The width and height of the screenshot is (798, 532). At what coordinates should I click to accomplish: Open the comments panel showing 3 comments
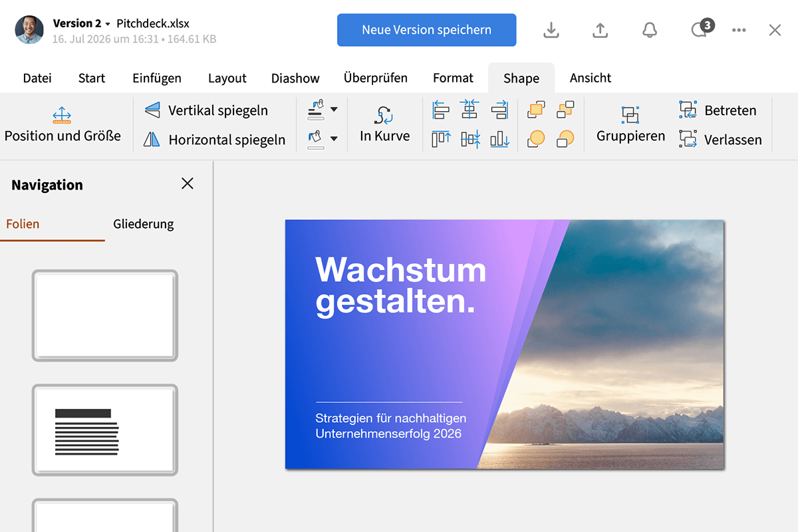698,30
